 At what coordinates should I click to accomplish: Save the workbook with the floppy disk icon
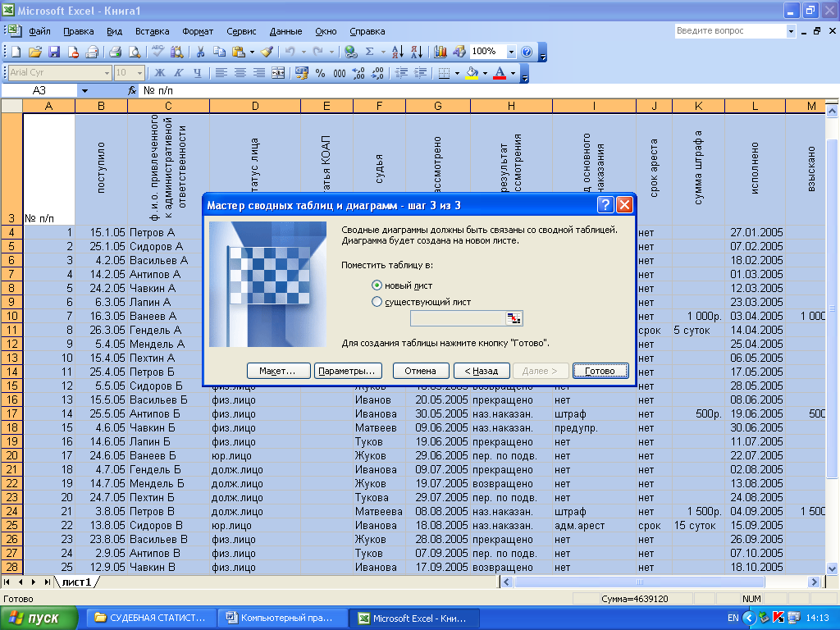tap(54, 52)
